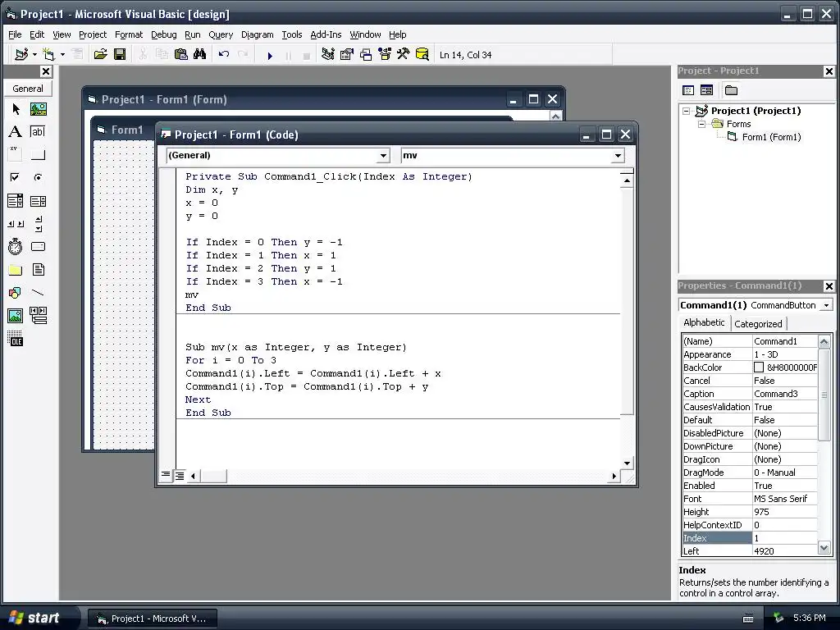
Task: Open the Project menu
Action: click(x=93, y=34)
